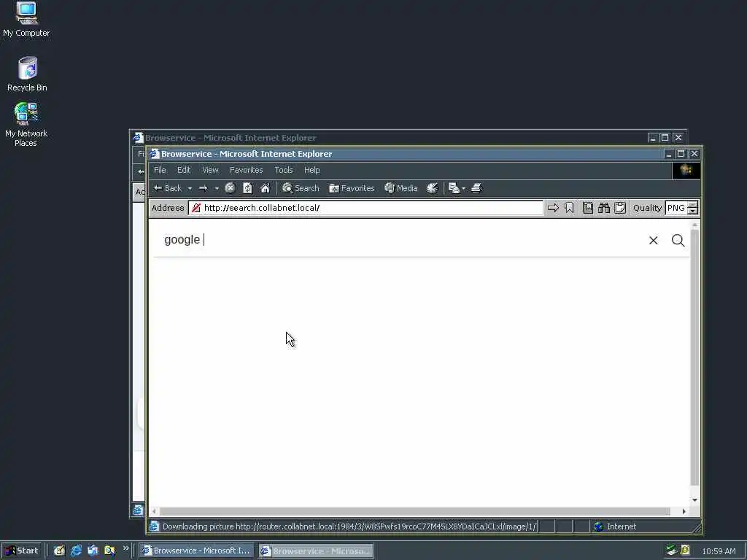Viewport: 747px width, 560px height.
Task: Click the Forward arrow button
Action: pyautogui.click(x=204, y=188)
